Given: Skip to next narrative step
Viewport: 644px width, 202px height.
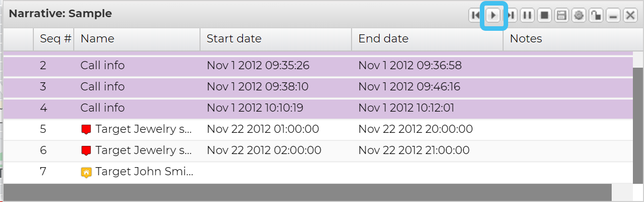Looking at the screenshot, I should (511, 16).
